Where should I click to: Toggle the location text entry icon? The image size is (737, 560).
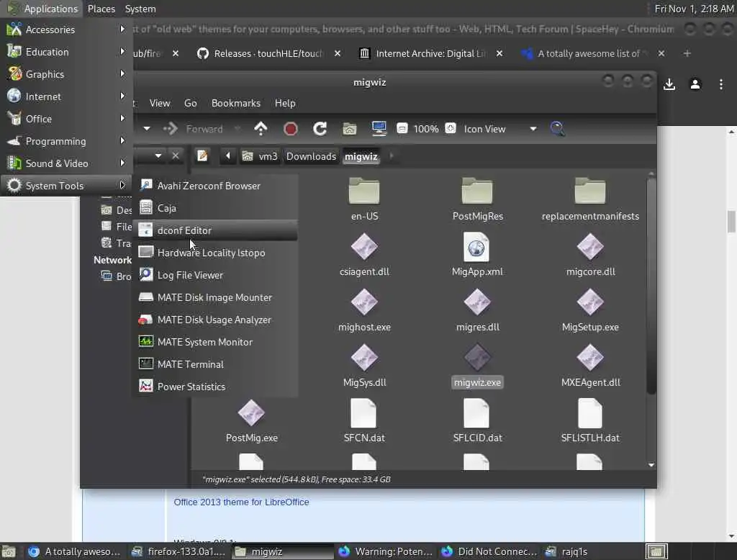pyautogui.click(x=202, y=155)
